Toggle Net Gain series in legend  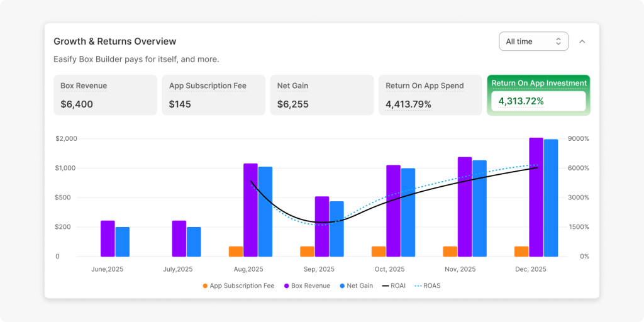click(x=356, y=286)
